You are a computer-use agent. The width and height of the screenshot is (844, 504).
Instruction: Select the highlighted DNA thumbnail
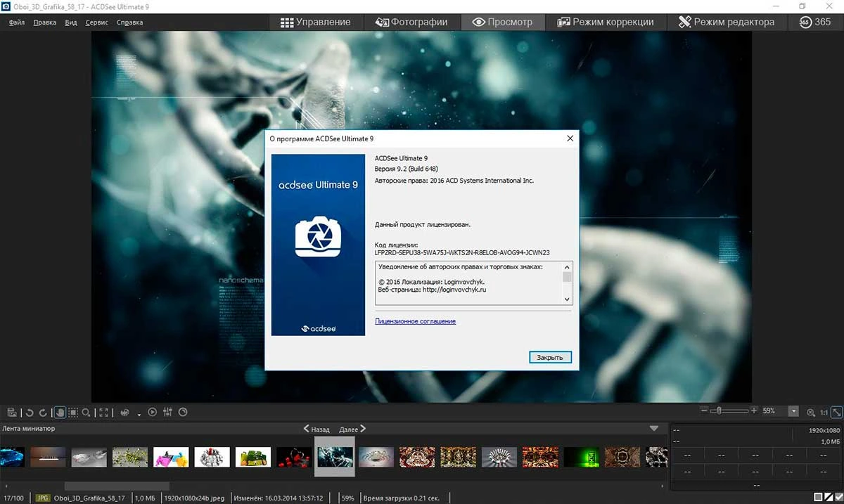pyautogui.click(x=335, y=457)
